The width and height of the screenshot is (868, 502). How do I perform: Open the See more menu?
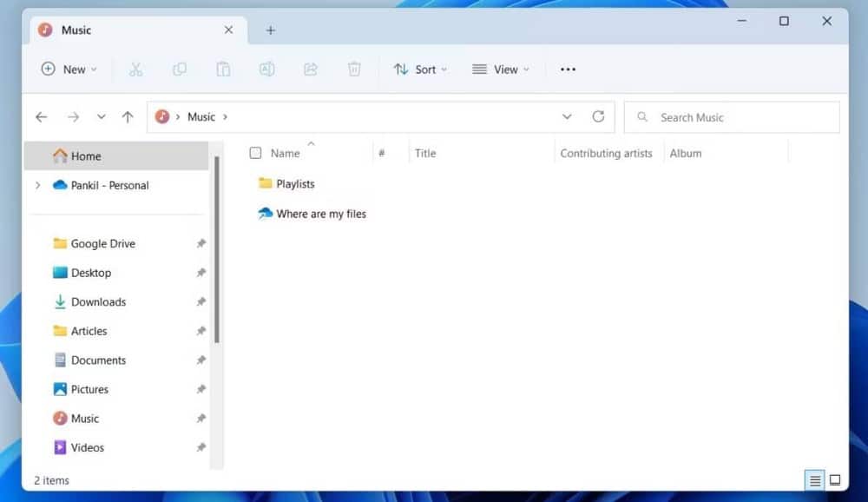(567, 69)
